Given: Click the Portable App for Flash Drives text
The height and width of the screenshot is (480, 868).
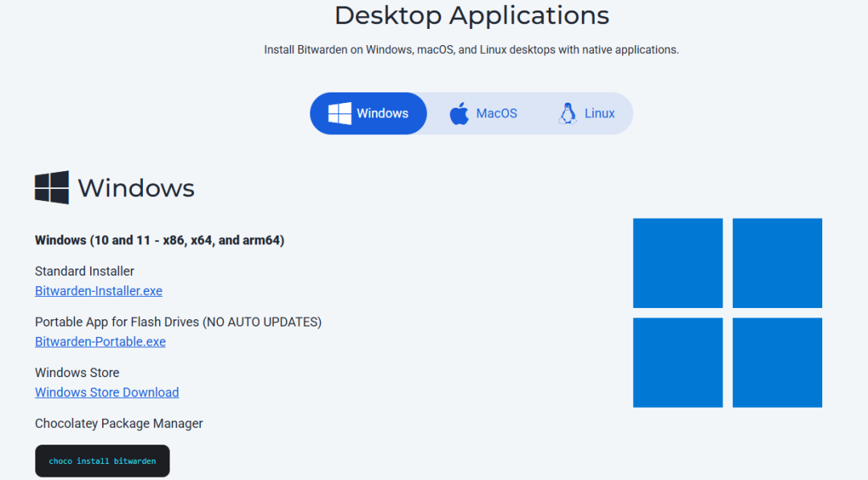Looking at the screenshot, I should click(178, 322).
